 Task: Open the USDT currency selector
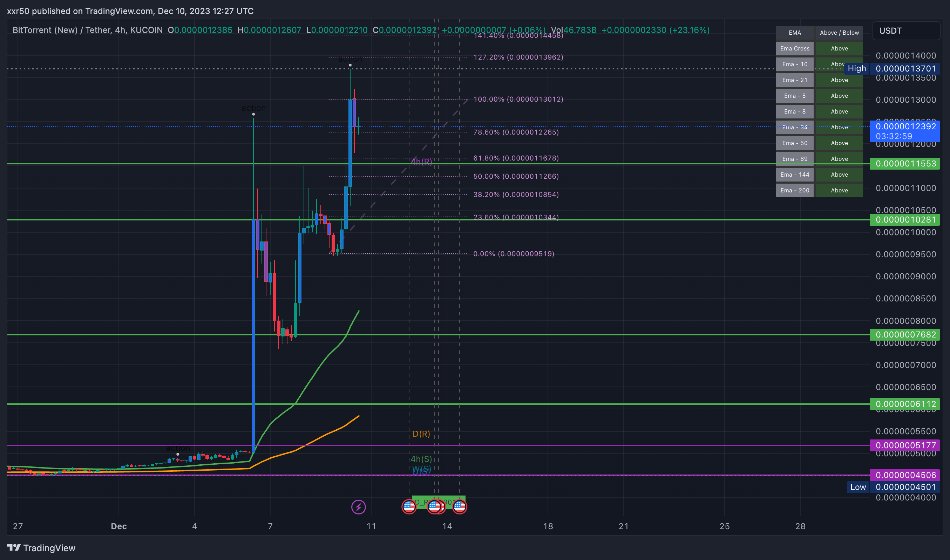click(906, 31)
